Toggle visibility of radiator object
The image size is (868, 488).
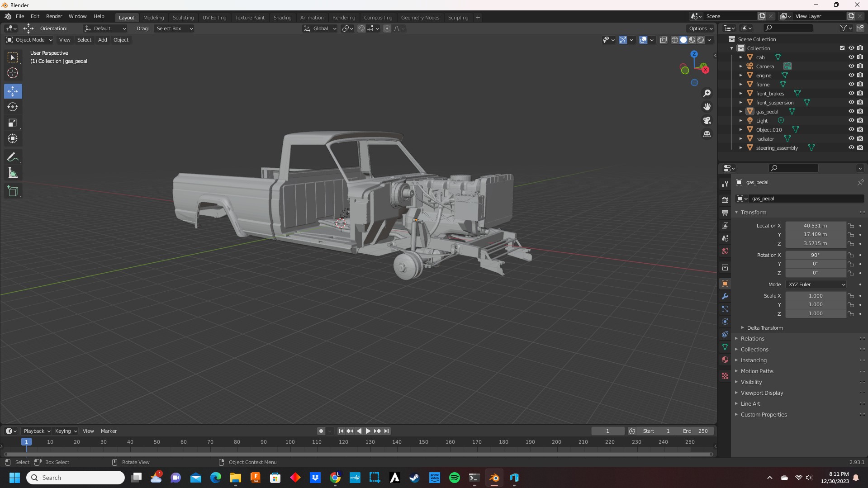pos(851,139)
